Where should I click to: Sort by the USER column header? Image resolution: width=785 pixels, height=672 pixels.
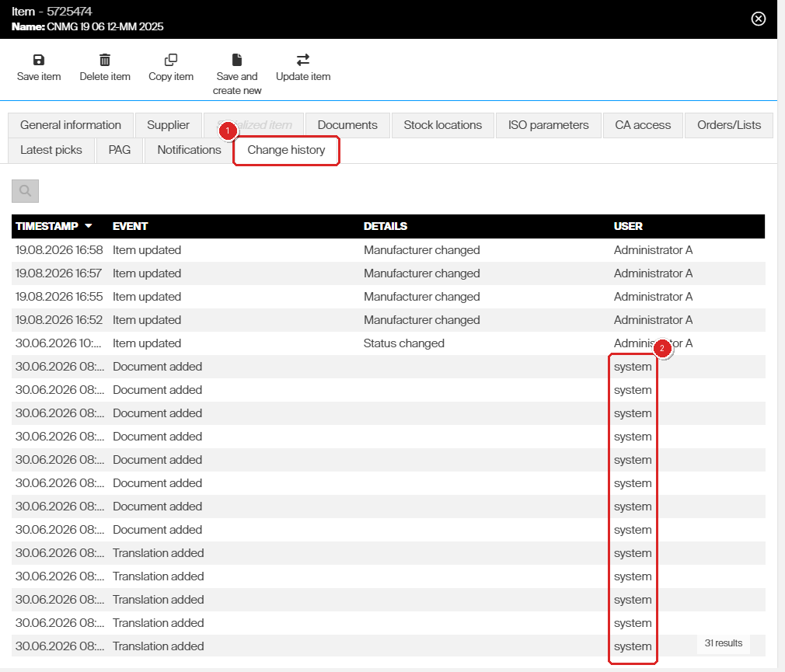point(628,226)
